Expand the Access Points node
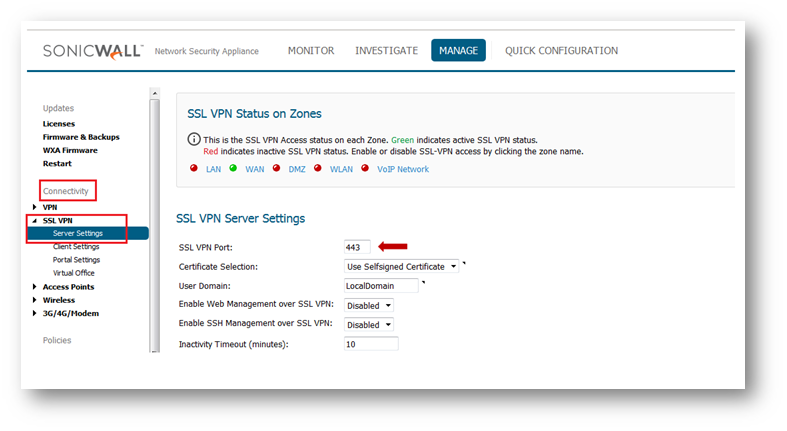This screenshot has height=431, width=787. point(34,286)
